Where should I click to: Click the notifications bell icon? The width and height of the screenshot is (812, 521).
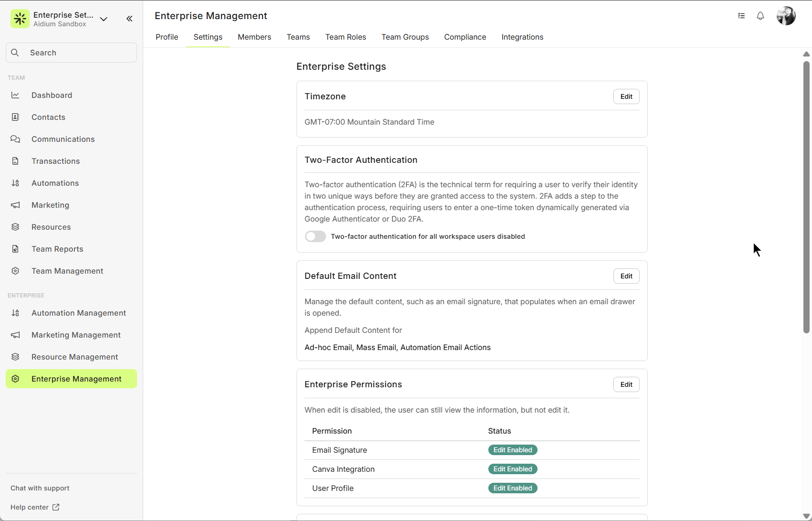[760, 16]
